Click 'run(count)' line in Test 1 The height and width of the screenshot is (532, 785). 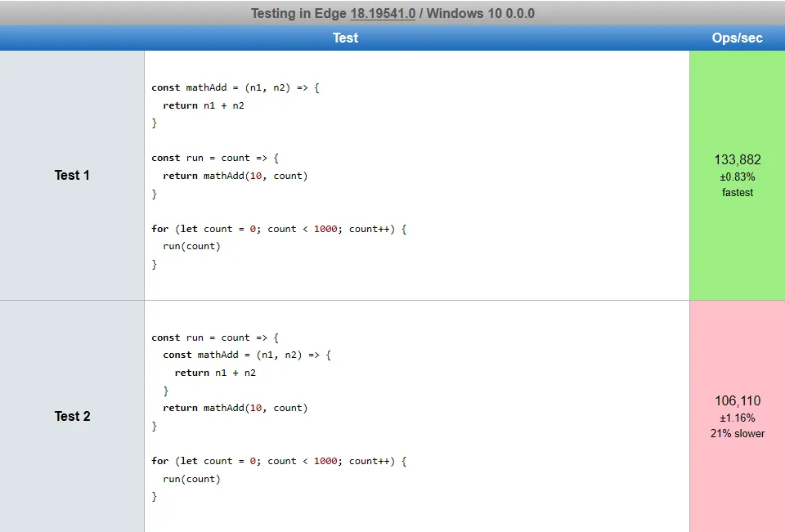[191, 246]
